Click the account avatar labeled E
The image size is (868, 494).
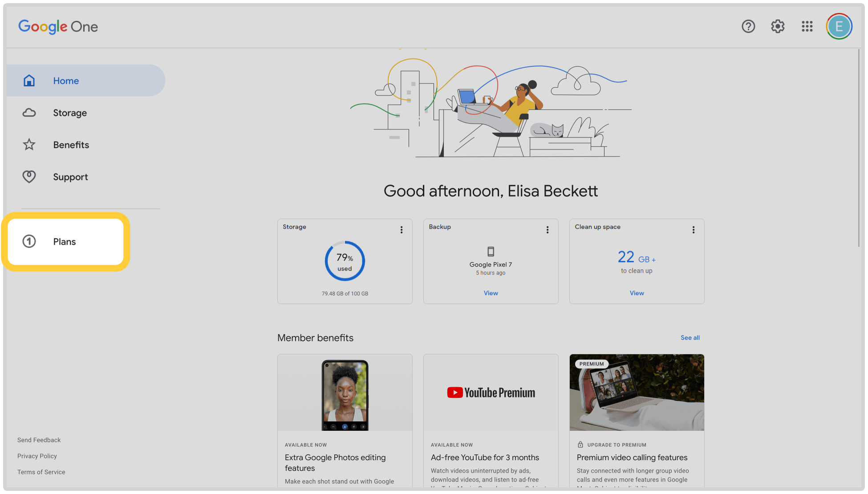(x=839, y=27)
